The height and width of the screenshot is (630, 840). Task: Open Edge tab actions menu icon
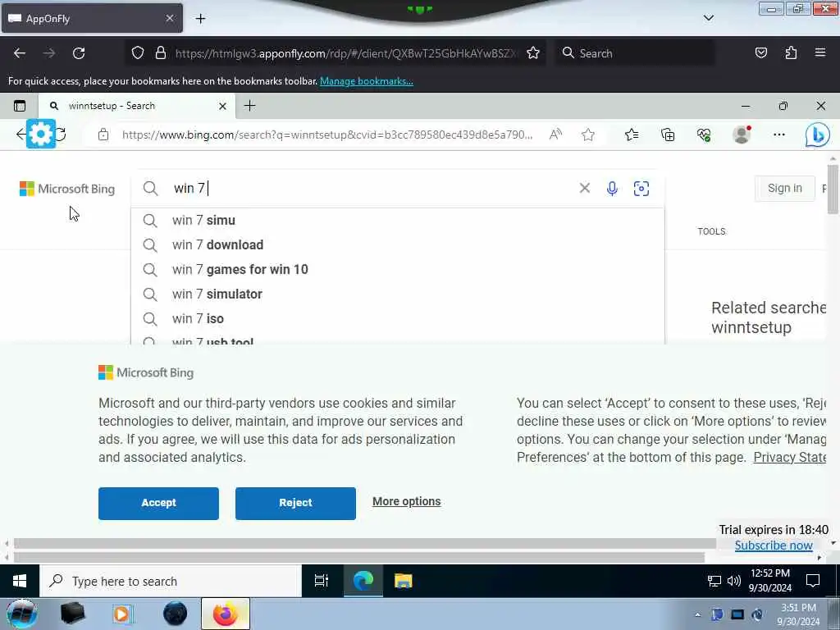coord(20,106)
